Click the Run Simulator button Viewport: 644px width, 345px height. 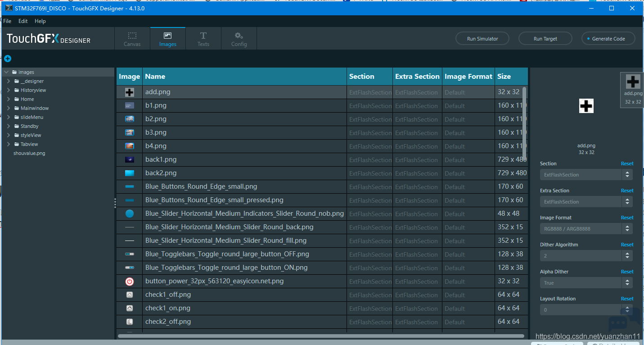[482, 39]
